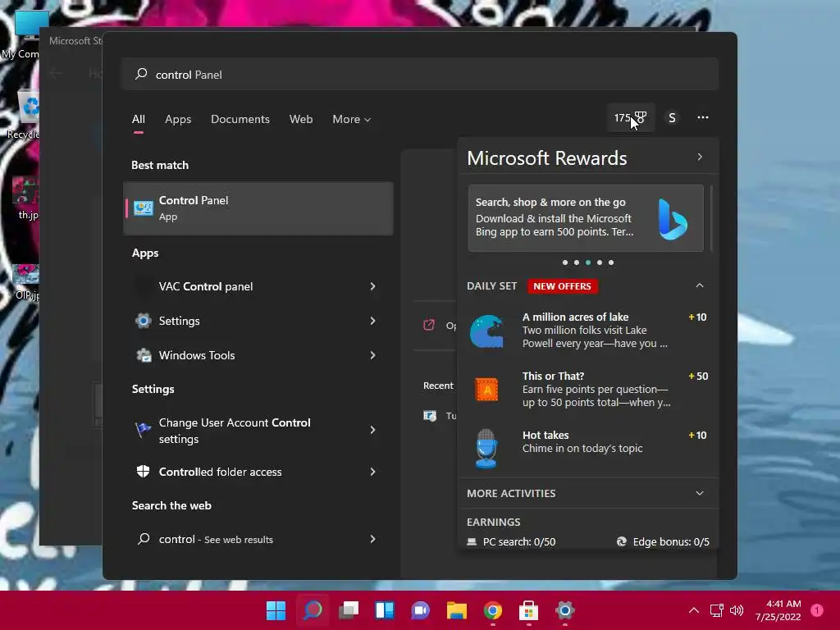The height and width of the screenshot is (630, 840).
Task: Select the Recycle Bin desktop icon
Action: click(x=24, y=115)
